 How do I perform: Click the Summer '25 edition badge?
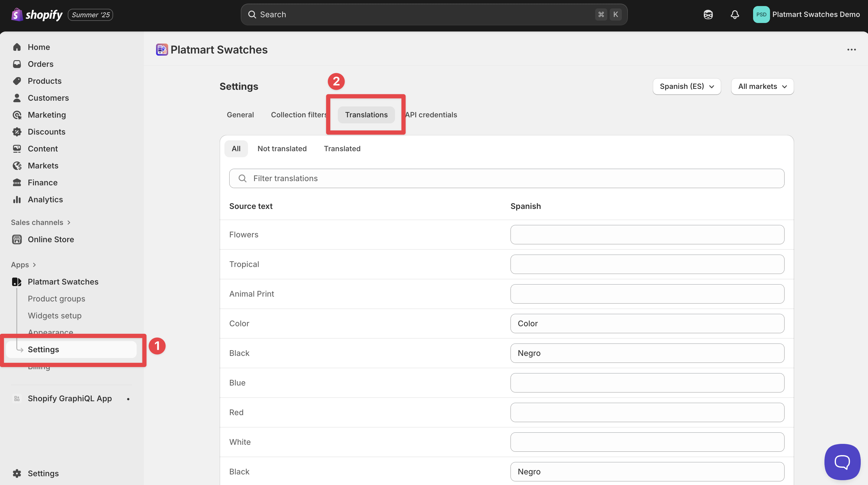click(x=90, y=15)
